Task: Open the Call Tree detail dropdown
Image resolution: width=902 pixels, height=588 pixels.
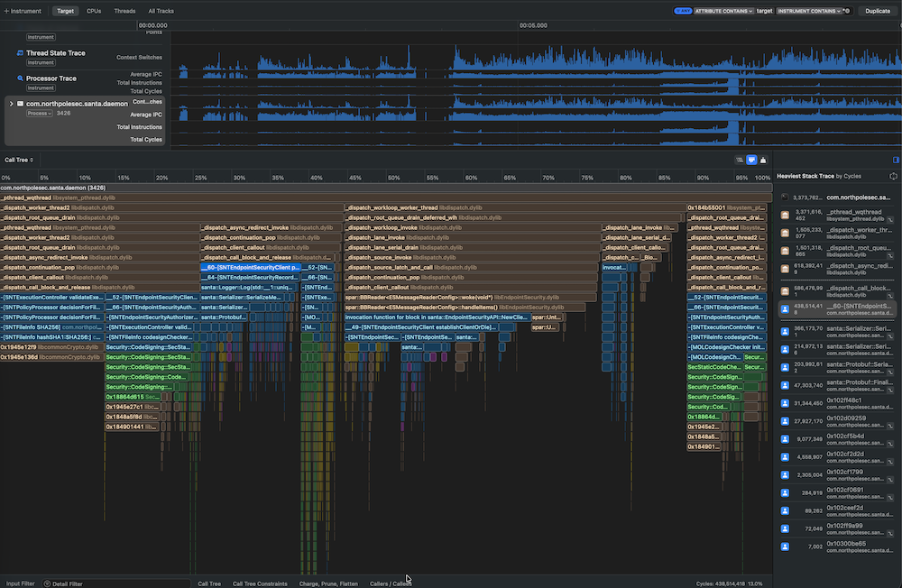Action: pyautogui.click(x=19, y=160)
